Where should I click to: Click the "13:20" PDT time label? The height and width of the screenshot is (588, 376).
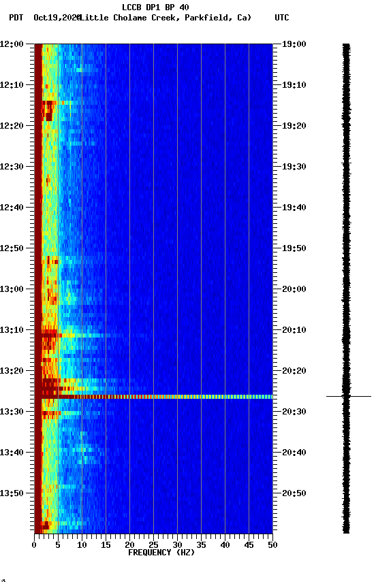tap(12, 372)
